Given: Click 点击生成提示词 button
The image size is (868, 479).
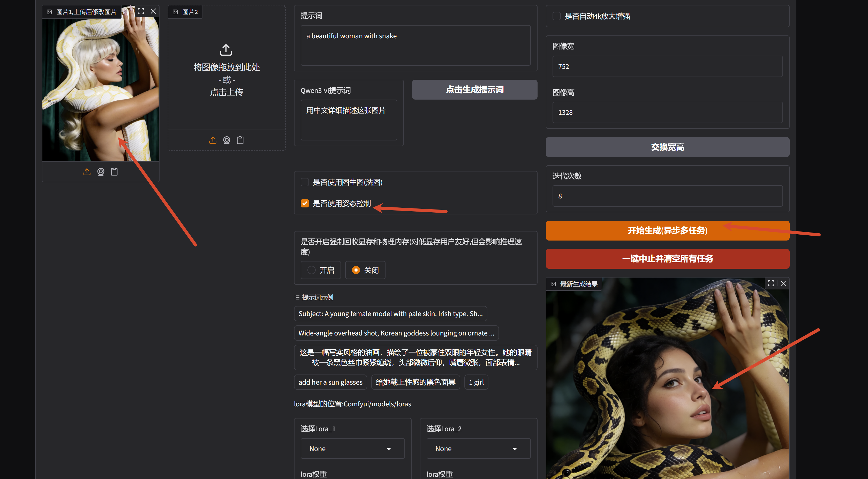Looking at the screenshot, I should [x=474, y=90].
